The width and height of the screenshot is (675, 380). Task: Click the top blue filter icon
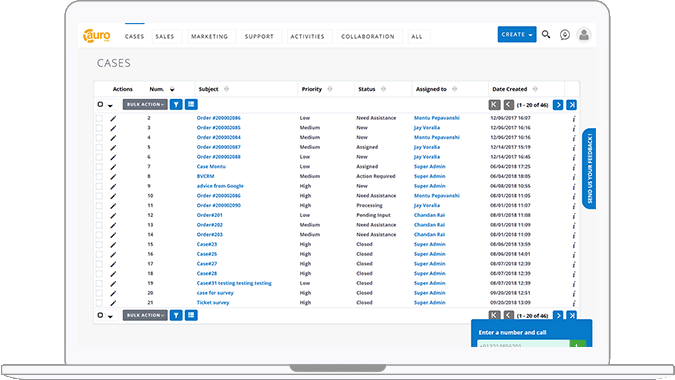pos(176,105)
